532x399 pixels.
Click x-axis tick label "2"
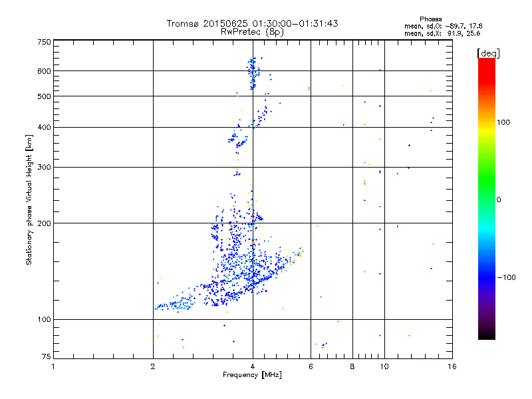(x=153, y=366)
